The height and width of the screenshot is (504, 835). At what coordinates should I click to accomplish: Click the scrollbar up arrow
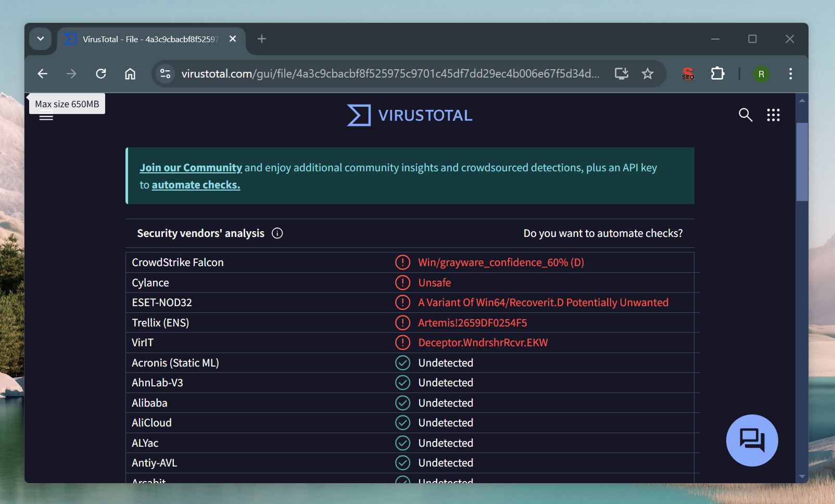coord(802,100)
